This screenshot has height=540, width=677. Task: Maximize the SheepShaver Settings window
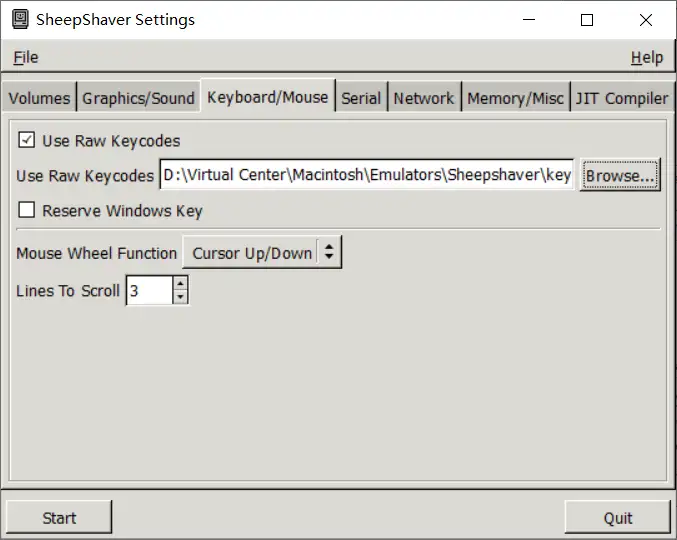(x=587, y=20)
